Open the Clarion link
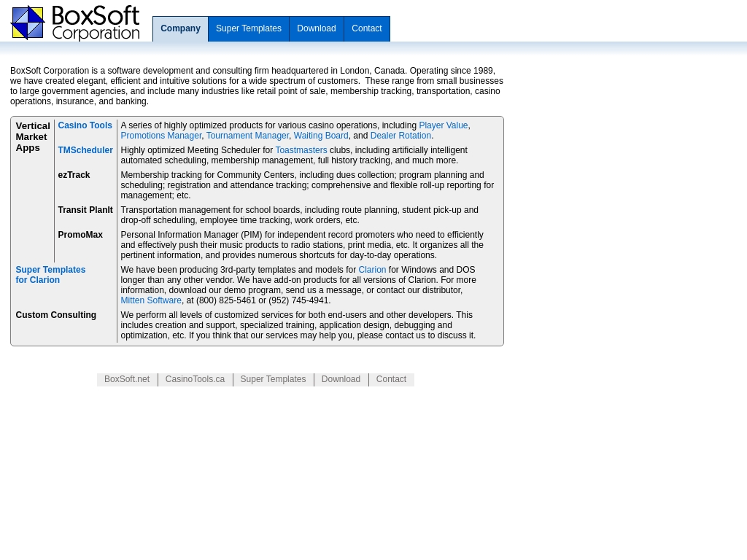 pyautogui.click(x=372, y=270)
